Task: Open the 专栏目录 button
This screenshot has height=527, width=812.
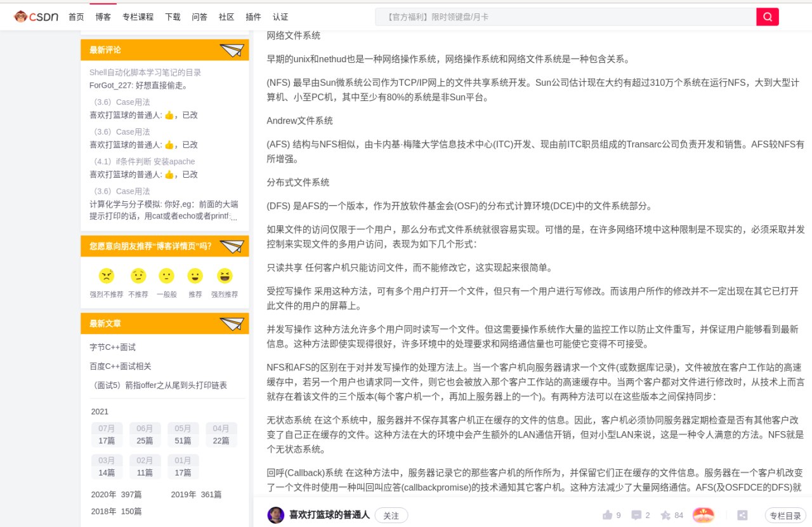Action: 785,516
